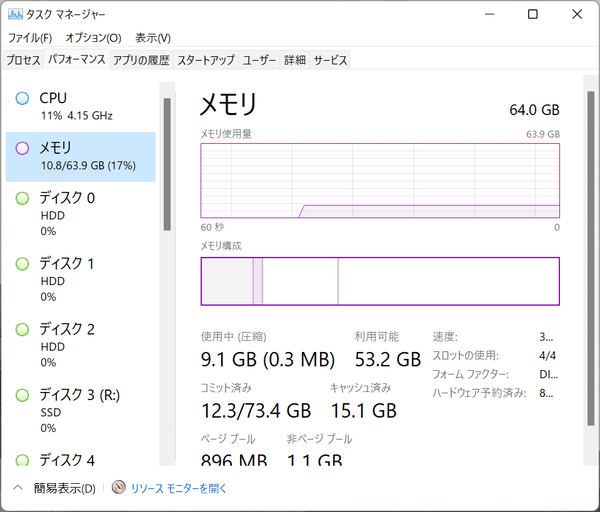This screenshot has height=512, width=600.
Task: Open the オプション(O) menu
Action: tap(93, 38)
